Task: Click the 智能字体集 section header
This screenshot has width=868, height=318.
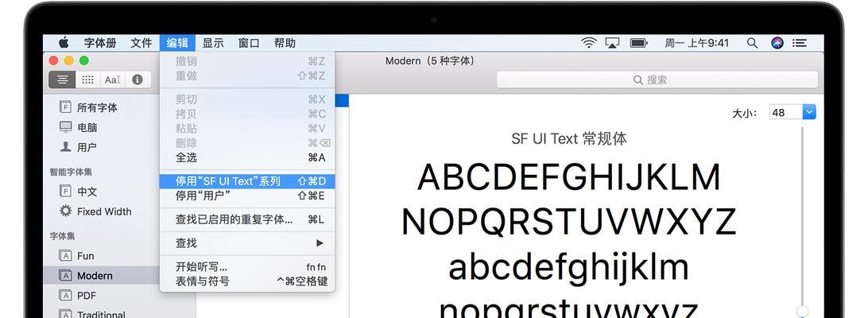Action: [71, 173]
